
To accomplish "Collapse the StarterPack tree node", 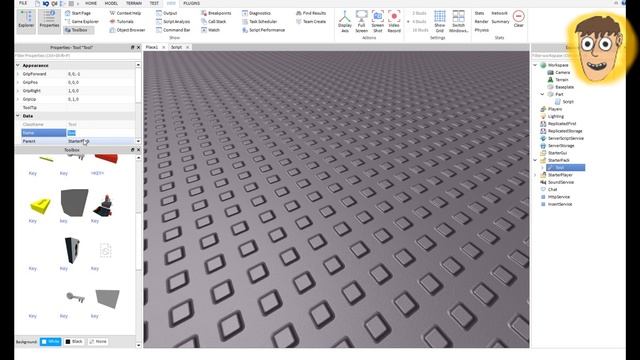I will 535,160.
